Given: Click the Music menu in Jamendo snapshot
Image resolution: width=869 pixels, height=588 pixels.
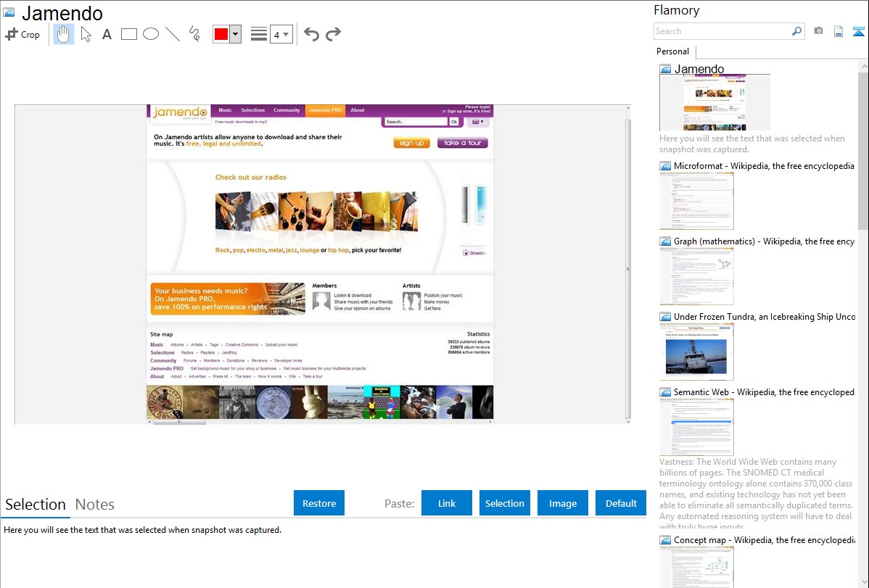Looking at the screenshot, I should tap(225, 110).
